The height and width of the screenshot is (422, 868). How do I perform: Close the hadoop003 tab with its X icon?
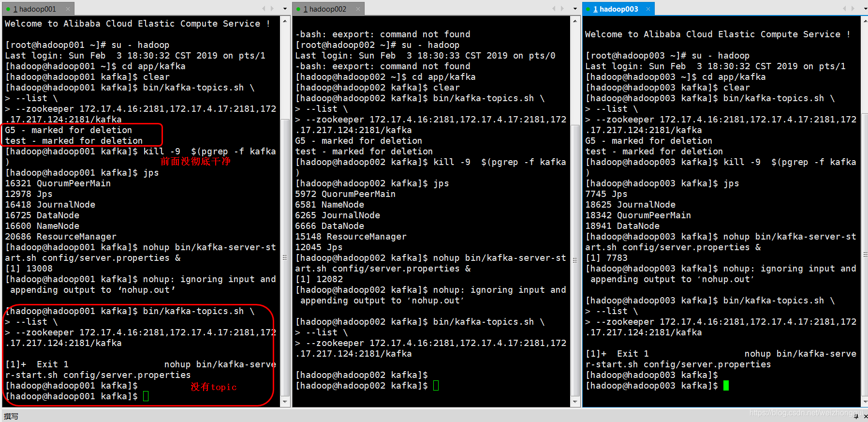pyautogui.click(x=648, y=9)
